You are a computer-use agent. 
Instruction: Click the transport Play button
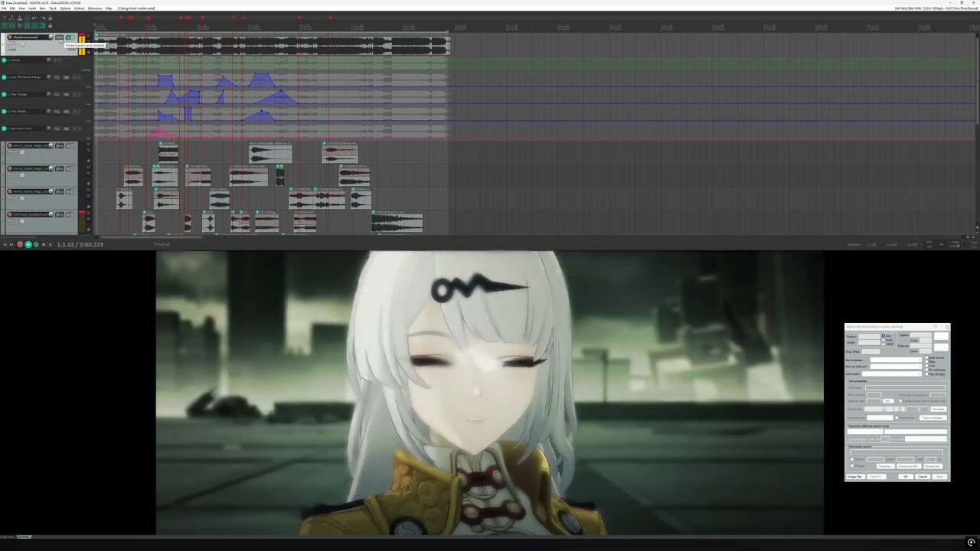28,244
